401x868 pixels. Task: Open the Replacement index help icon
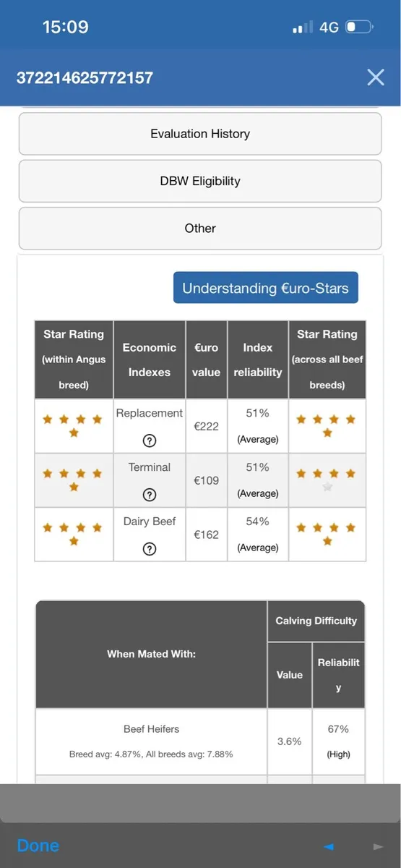pos(150,441)
